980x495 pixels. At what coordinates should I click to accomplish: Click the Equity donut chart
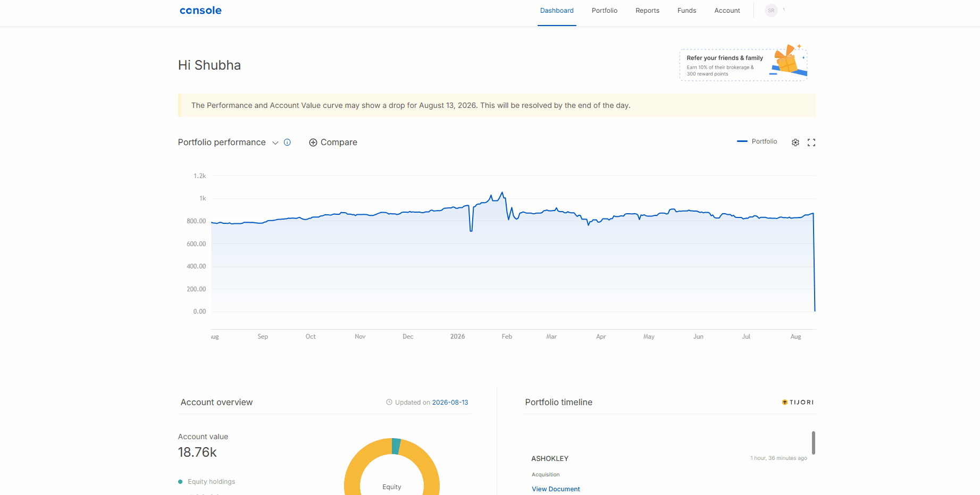[392, 467]
